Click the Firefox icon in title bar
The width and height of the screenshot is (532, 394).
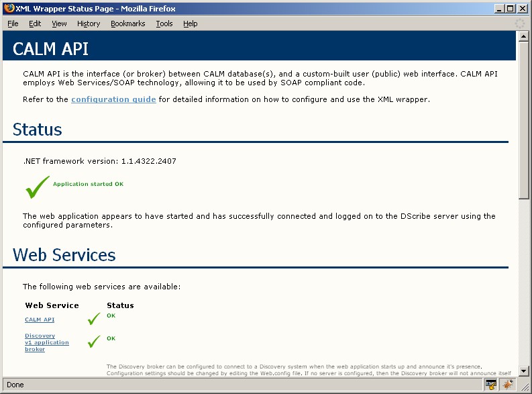coord(9,8)
